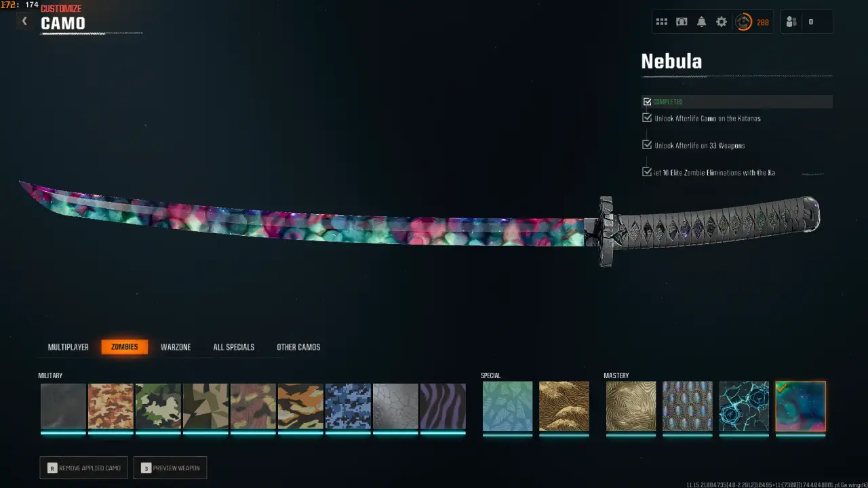The image size is (868, 488).
Task: Switch to the Multiplayer tab
Action: click(68, 347)
